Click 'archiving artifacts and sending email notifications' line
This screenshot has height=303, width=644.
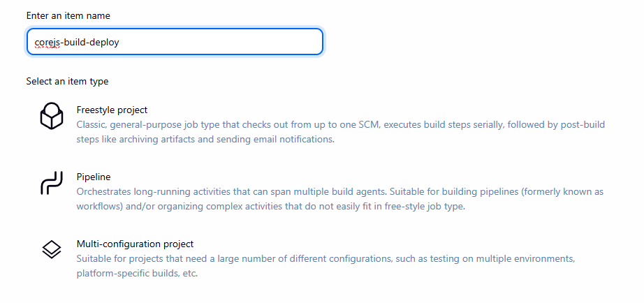click(x=205, y=139)
